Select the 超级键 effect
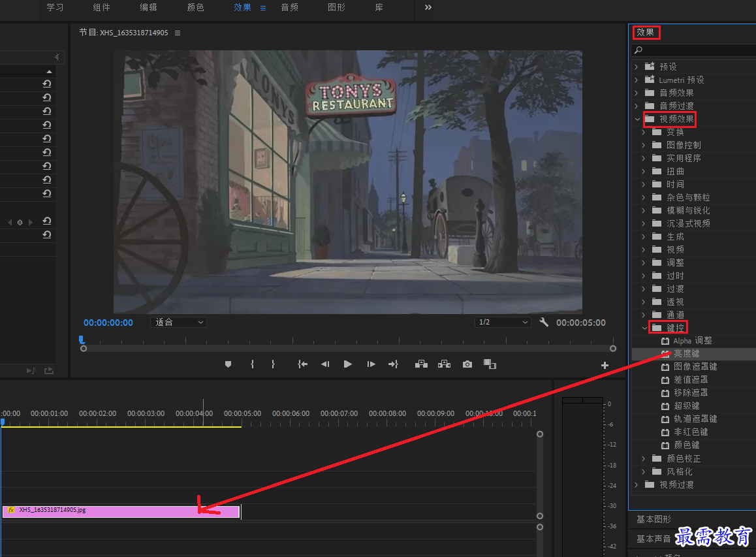756x557 pixels. pyautogui.click(x=687, y=406)
